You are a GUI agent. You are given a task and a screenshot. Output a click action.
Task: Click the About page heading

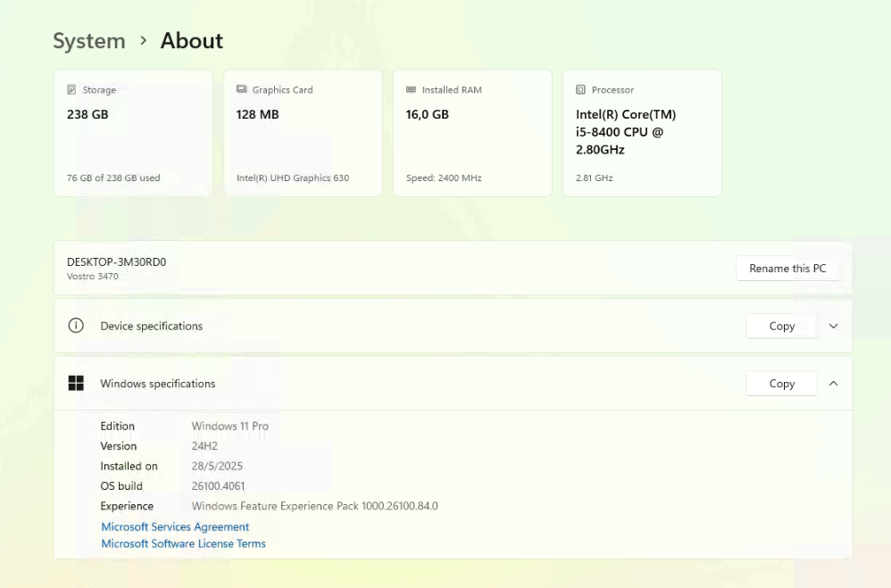coord(191,41)
